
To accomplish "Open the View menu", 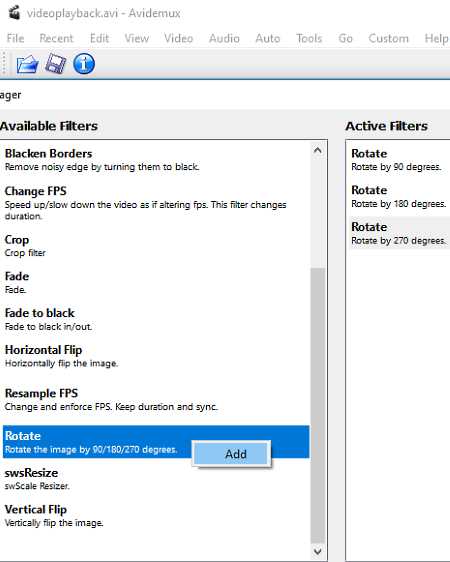I will pyautogui.click(x=137, y=38).
